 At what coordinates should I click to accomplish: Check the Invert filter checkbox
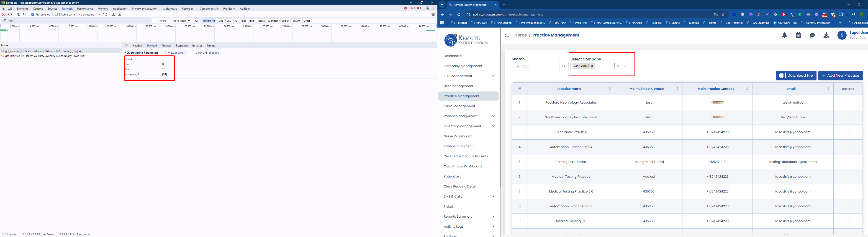(156, 21)
